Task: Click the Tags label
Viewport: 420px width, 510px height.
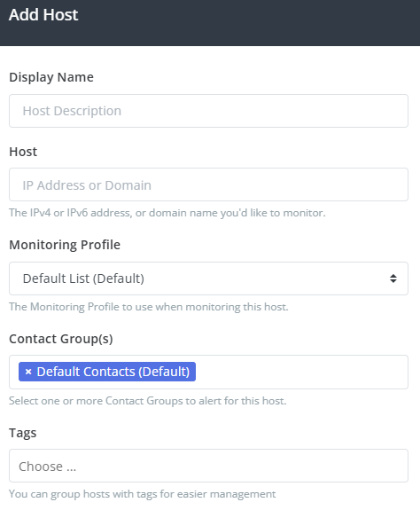Action: click(x=23, y=433)
